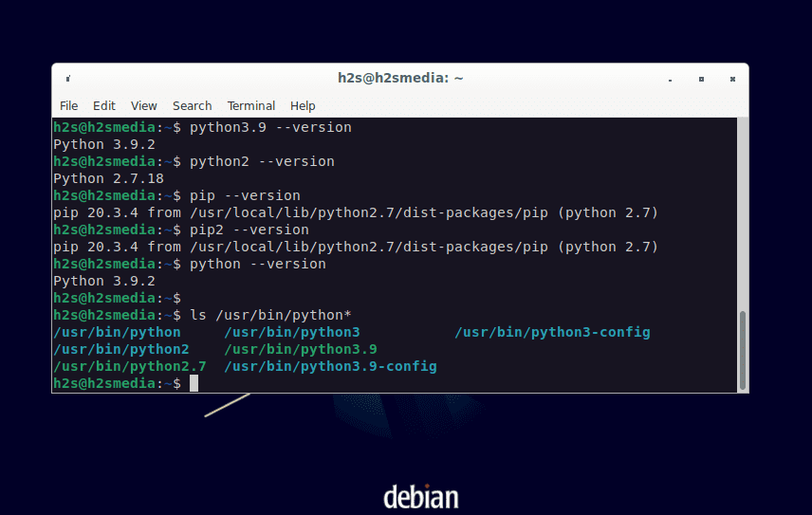Click the terminal window menu icon in title bar

point(68,79)
